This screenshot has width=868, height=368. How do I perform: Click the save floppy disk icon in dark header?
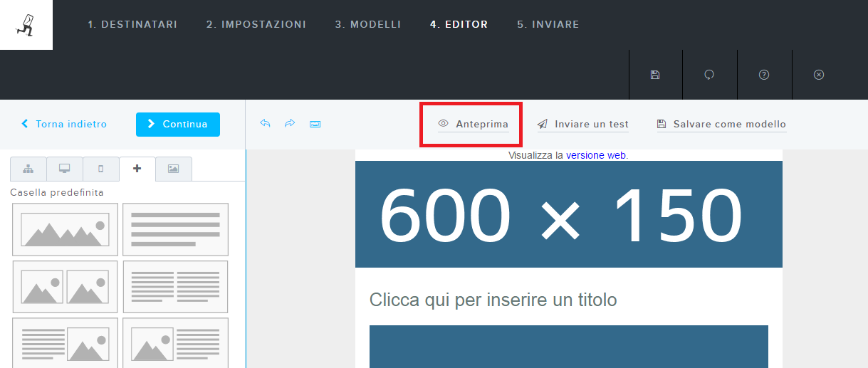tap(655, 75)
